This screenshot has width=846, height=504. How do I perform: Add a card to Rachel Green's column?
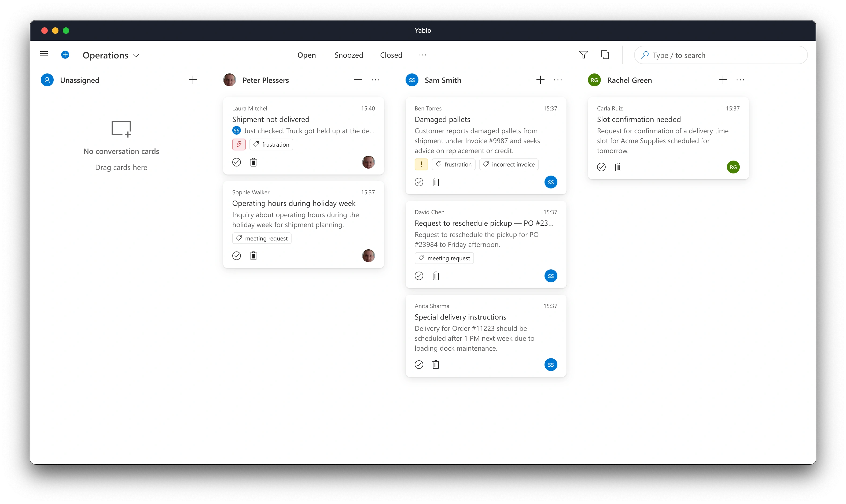(x=723, y=80)
